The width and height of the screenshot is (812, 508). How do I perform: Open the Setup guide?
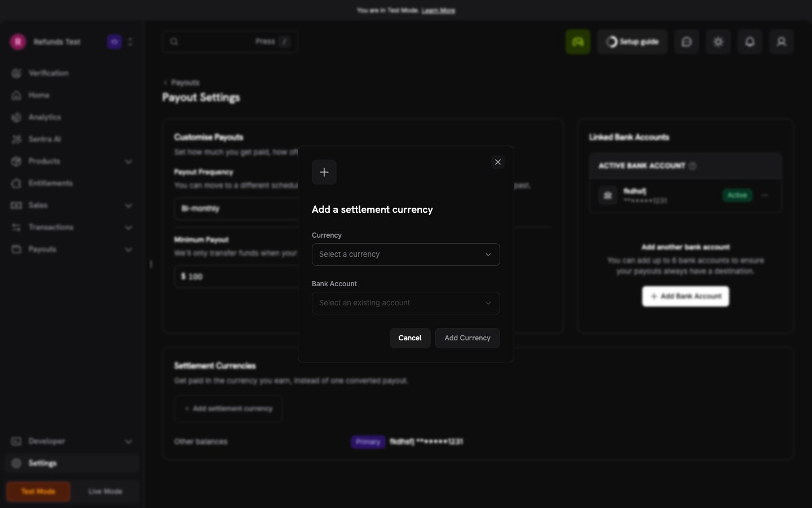pyautogui.click(x=632, y=42)
